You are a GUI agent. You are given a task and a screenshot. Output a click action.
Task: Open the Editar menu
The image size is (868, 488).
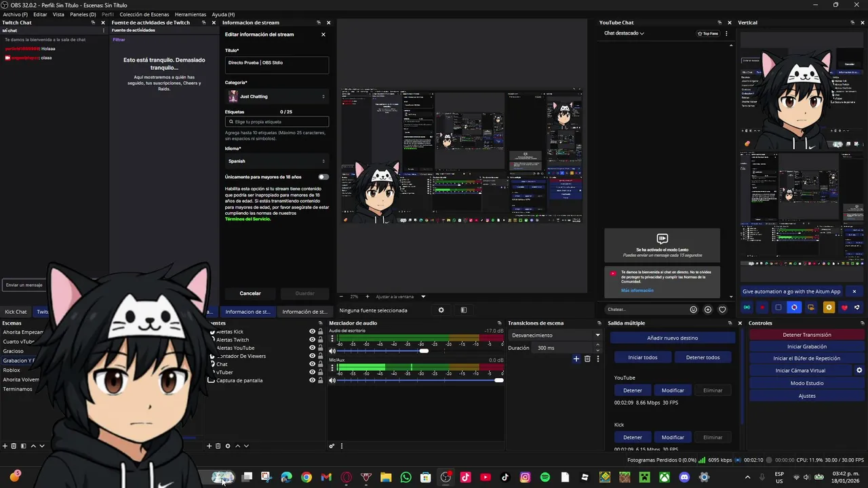coord(40,14)
